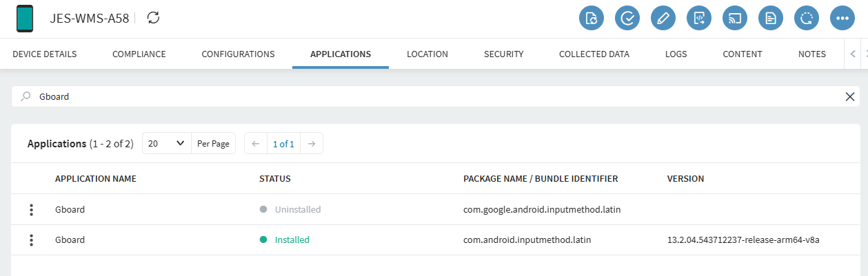This screenshot has height=276, width=868.
Task: Open the Logs tab
Action: pyautogui.click(x=676, y=54)
